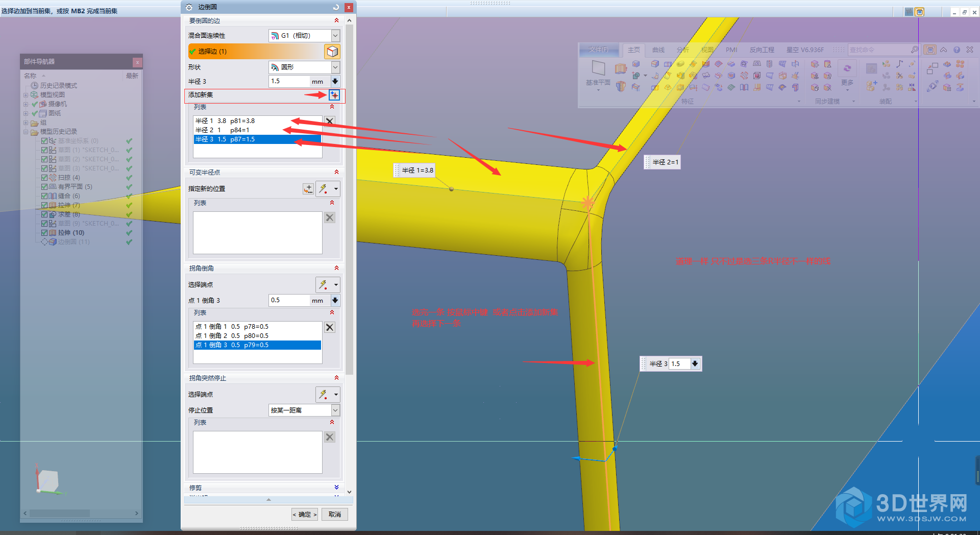Open 星空 V6.936F ribbon tab
Screen dimensions: 980x535
[805, 50]
